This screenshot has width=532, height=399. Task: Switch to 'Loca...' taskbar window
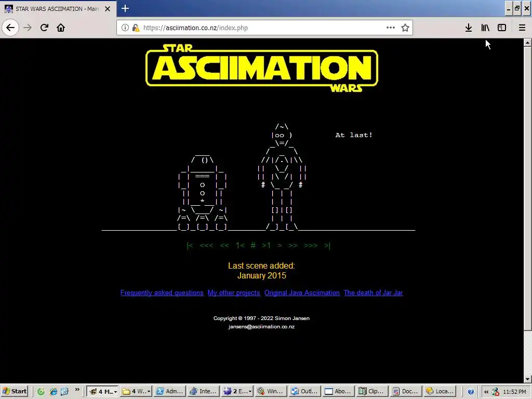coord(440,391)
